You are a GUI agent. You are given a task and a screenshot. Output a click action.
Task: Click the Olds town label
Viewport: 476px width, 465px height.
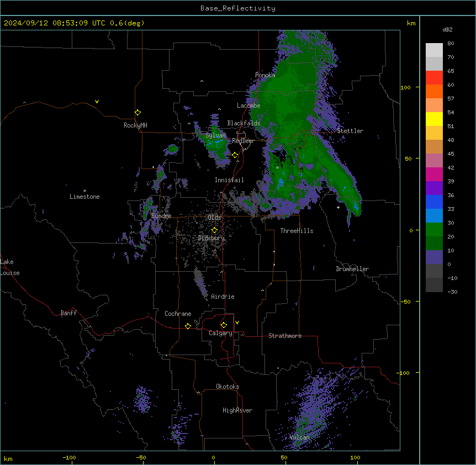coord(214,218)
